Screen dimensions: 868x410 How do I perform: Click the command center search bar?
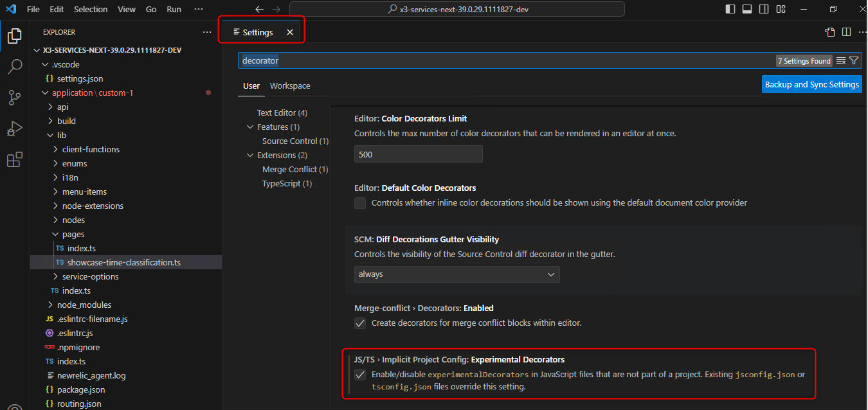[x=457, y=9]
